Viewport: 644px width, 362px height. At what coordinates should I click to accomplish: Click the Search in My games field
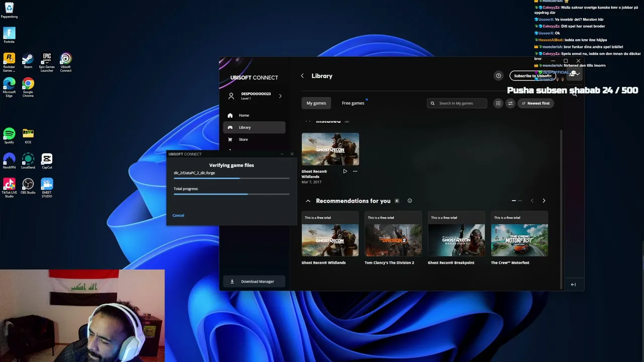click(x=457, y=103)
